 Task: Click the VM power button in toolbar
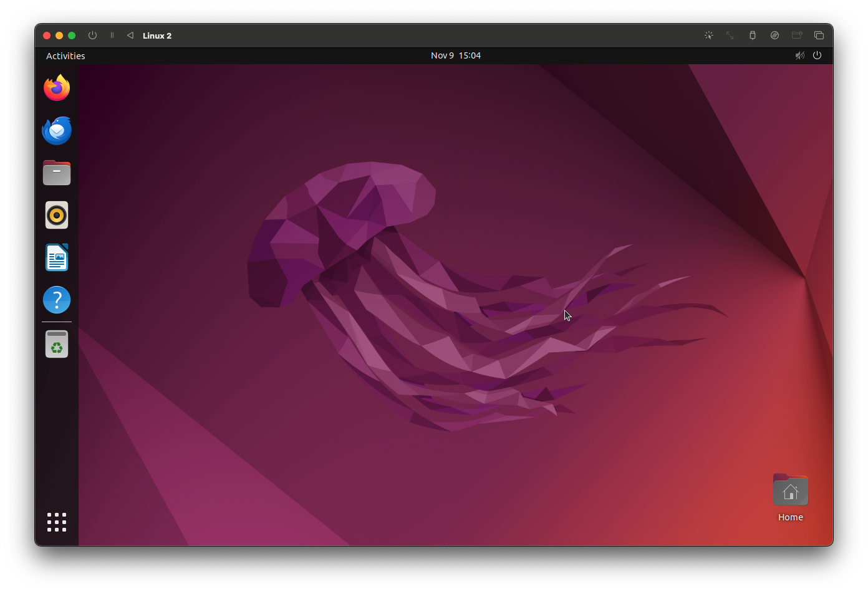tap(93, 36)
